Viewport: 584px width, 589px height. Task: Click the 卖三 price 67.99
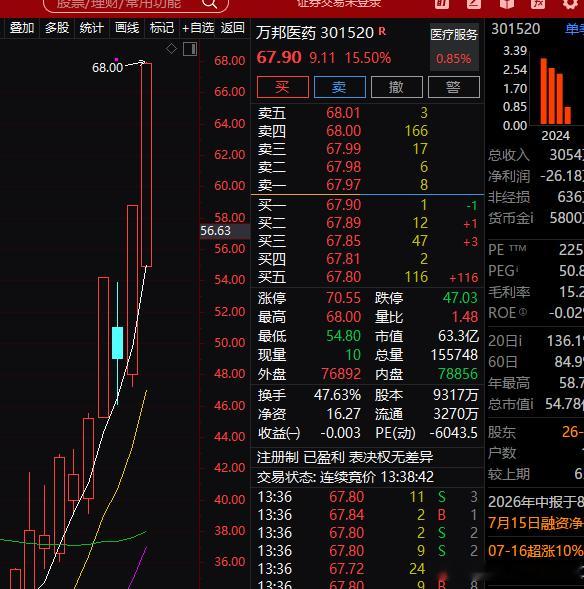[343, 149]
